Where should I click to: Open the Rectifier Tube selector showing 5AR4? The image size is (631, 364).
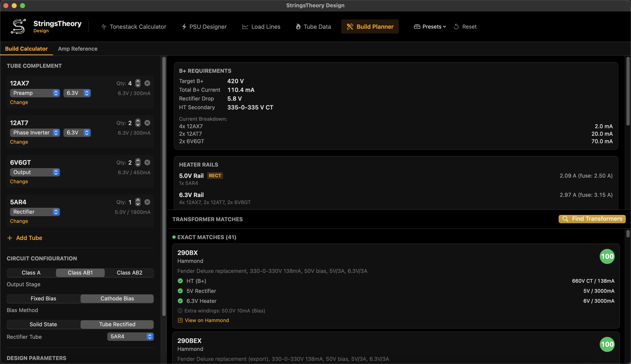coord(130,336)
